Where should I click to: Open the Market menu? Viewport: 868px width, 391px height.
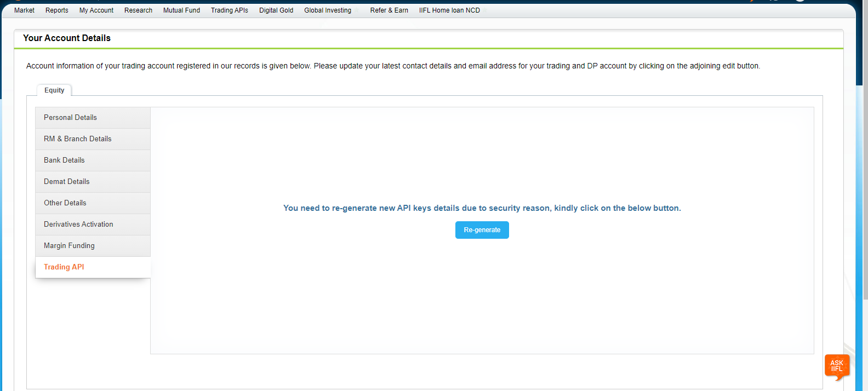pyautogui.click(x=24, y=10)
